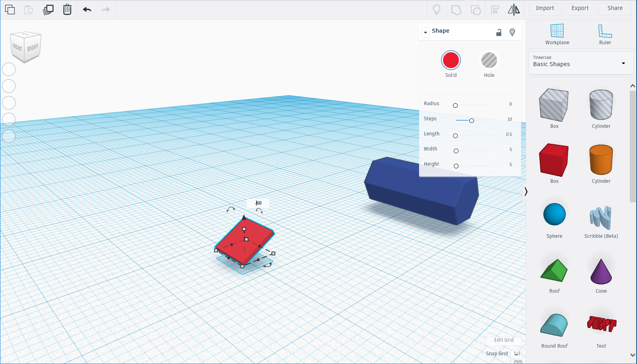
Task: Click the Shape panel title text
Action: tap(440, 31)
